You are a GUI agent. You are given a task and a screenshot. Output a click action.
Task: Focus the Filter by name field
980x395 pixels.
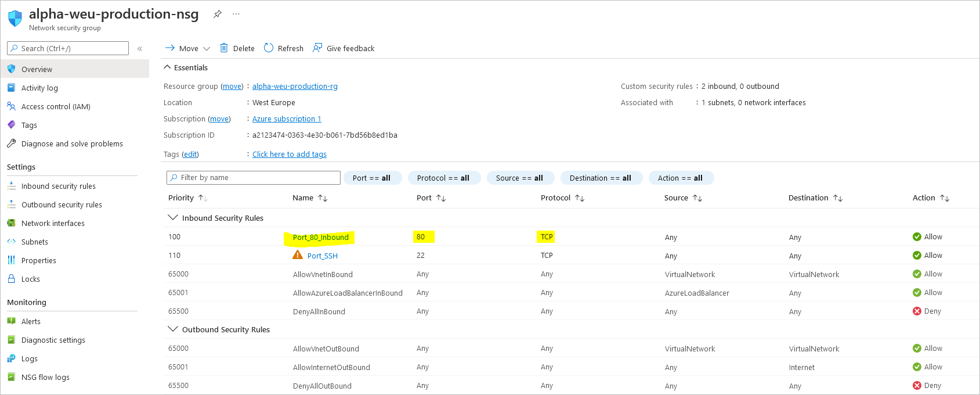tap(254, 178)
